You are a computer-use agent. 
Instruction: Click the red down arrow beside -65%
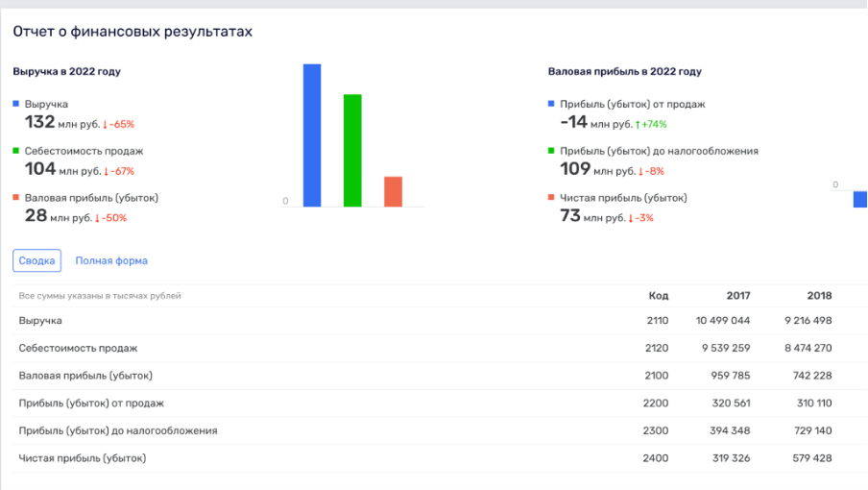106,124
